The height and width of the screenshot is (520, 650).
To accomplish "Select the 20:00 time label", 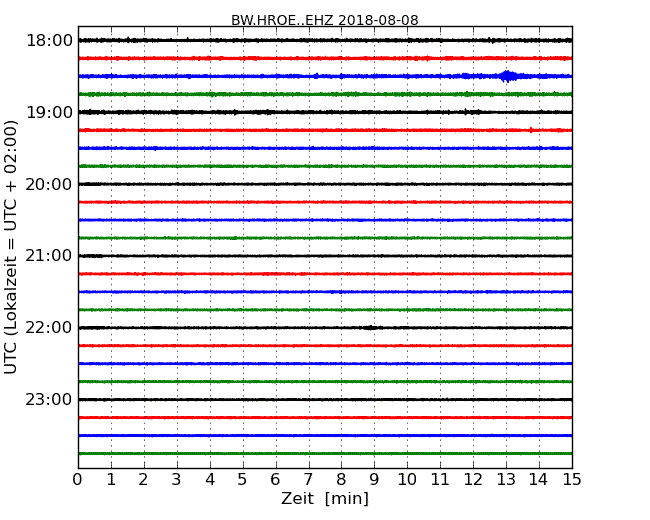I will (49, 184).
